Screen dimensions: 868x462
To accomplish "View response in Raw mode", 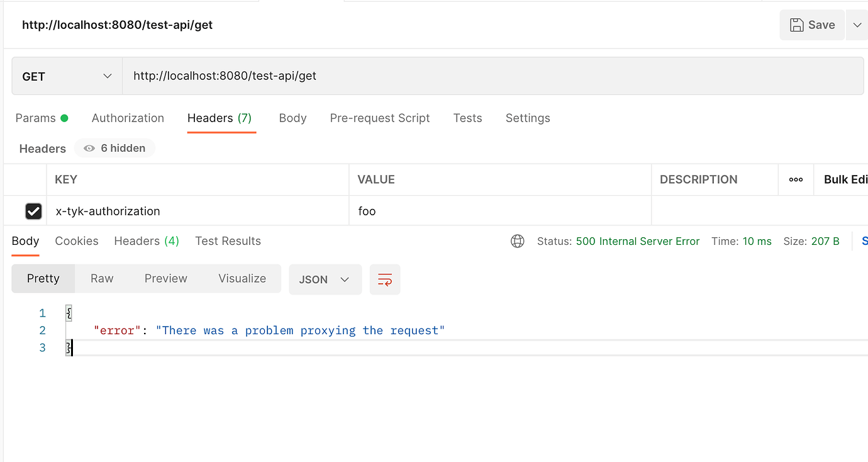I will tap(101, 278).
